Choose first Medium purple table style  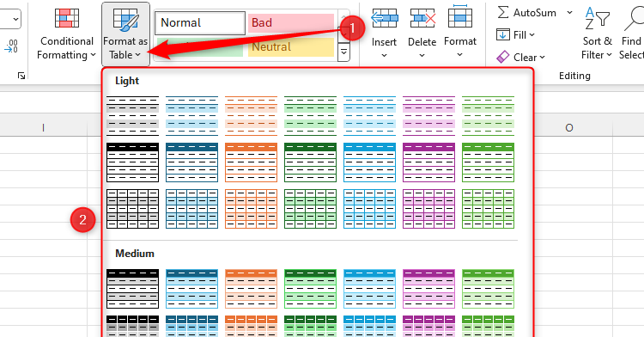click(x=428, y=289)
